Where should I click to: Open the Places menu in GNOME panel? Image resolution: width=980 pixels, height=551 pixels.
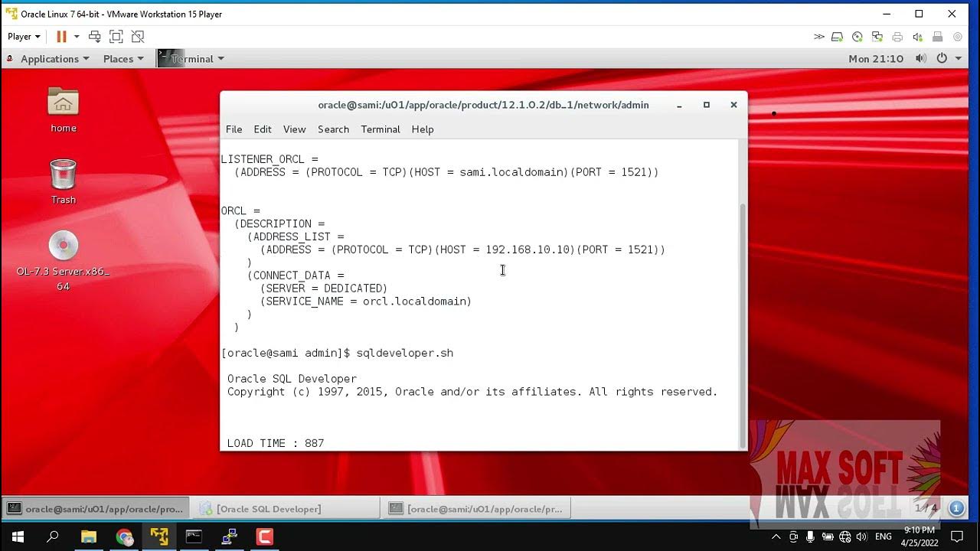click(123, 59)
